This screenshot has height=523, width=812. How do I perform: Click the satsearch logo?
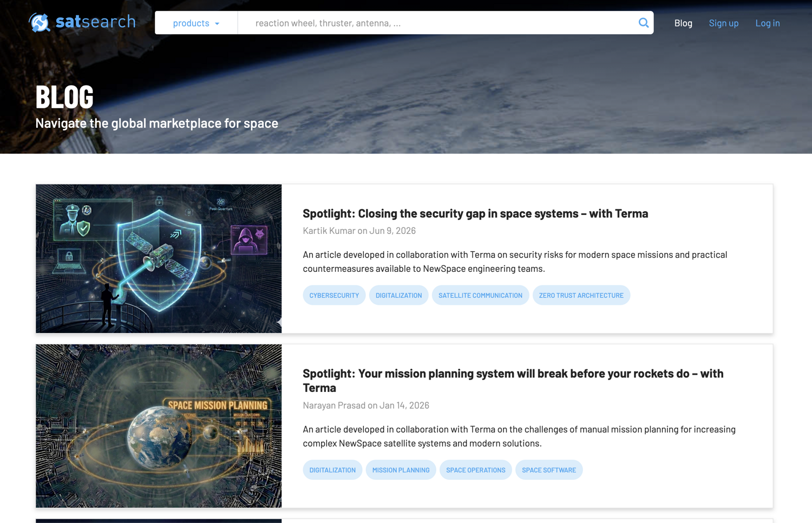click(x=82, y=22)
